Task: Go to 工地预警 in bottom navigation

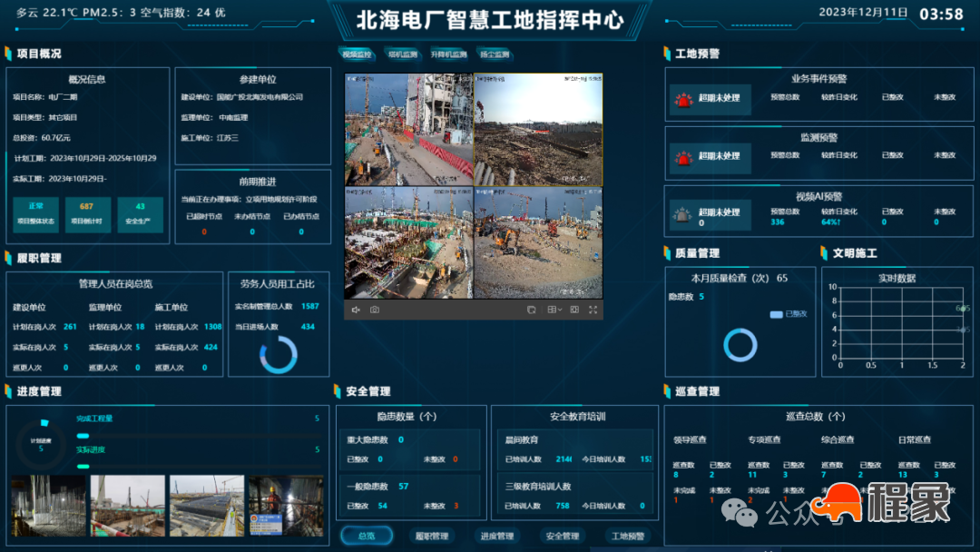Action: [x=628, y=536]
